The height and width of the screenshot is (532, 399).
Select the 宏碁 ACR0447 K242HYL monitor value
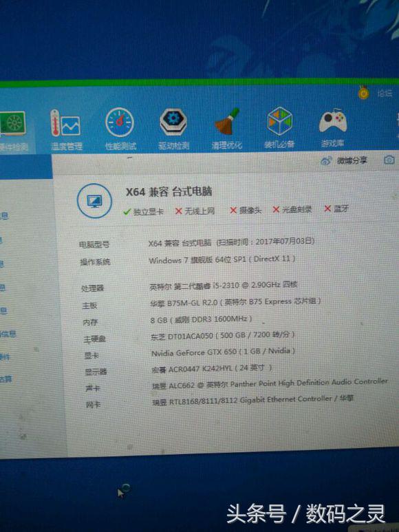[x=212, y=368]
